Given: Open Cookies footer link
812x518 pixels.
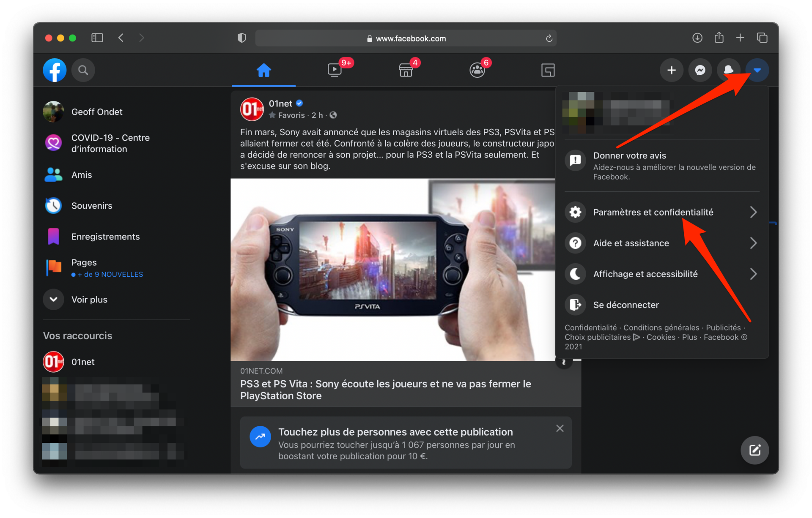Looking at the screenshot, I should (661, 337).
